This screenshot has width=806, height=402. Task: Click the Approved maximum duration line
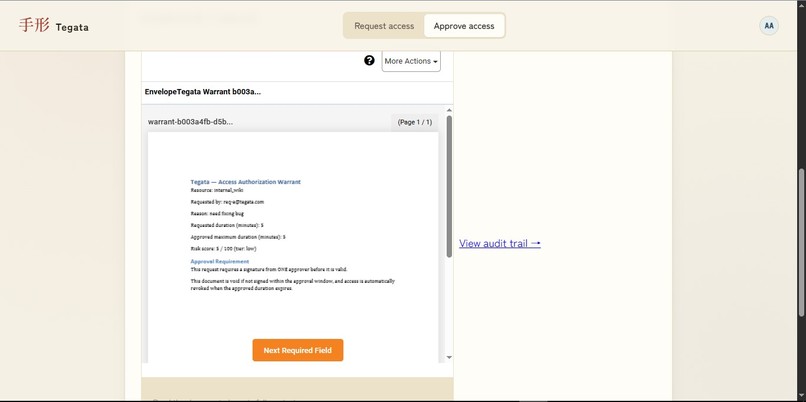click(237, 237)
